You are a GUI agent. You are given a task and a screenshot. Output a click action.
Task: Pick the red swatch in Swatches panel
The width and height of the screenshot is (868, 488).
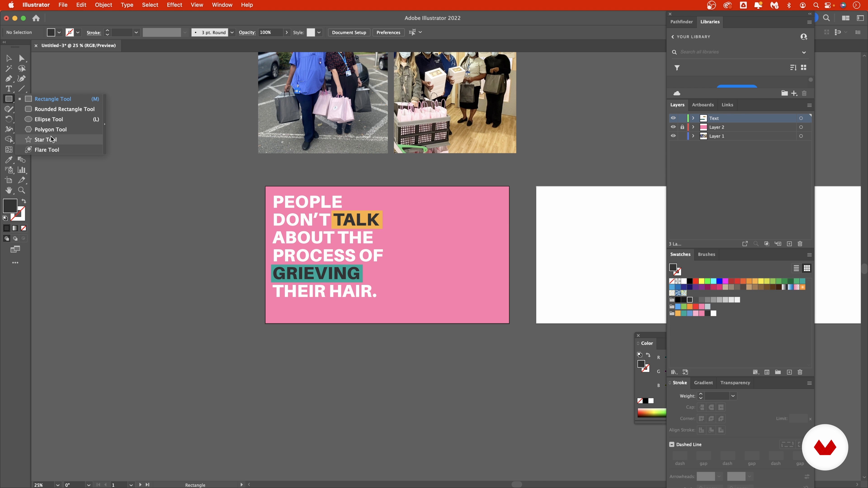(696, 281)
